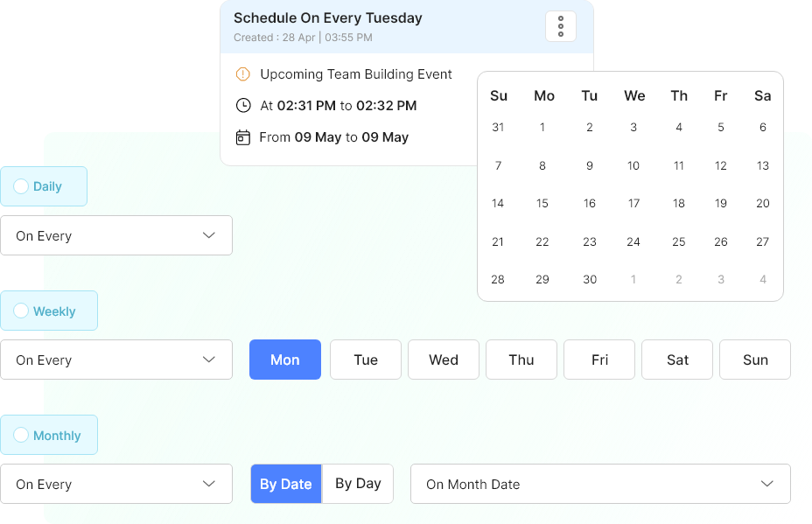Screen dimensions: 812x524
Task: Open the three-dot kebab menu
Action: [x=559, y=25]
